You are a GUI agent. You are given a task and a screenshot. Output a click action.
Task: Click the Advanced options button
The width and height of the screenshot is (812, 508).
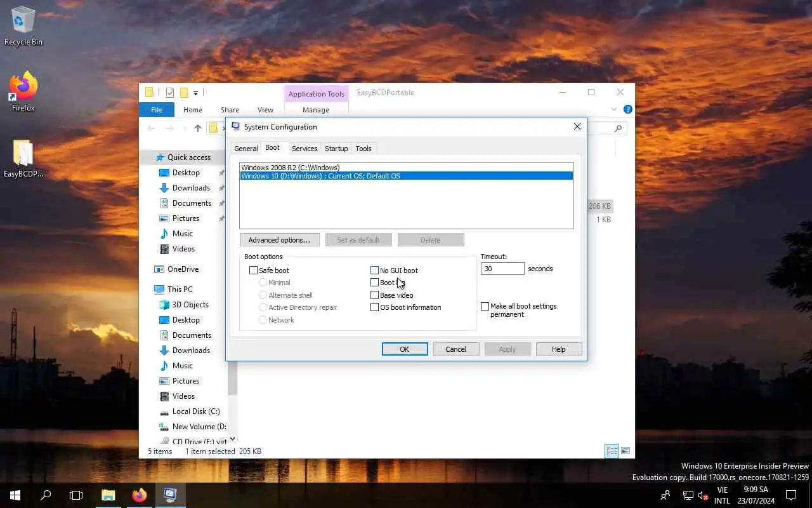coord(279,240)
